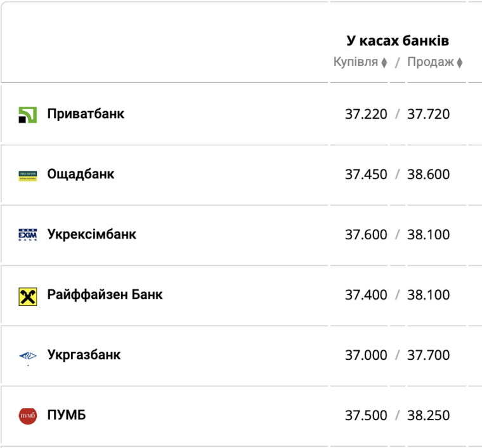The width and height of the screenshot is (482, 448).
Task: Open the Укрексімбанк bank link
Action: 91,234
